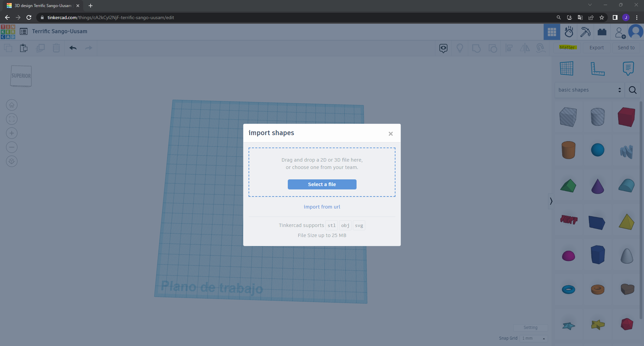Screen dimensions: 644x346
Task: Click the import from url link
Action: tap(322, 207)
